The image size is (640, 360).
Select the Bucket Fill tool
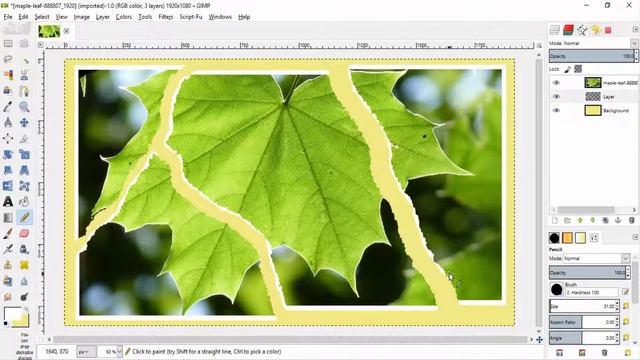point(24,202)
